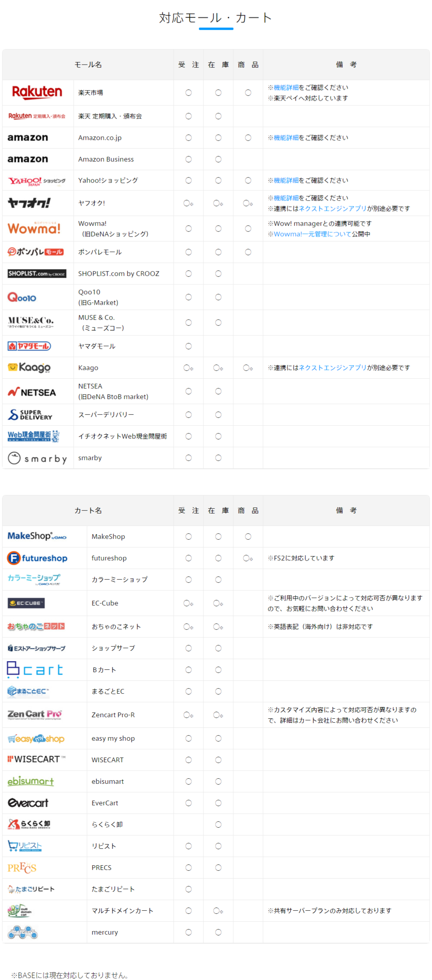The image size is (432, 980).
Task: Click the Web現金問屋街 logo
Action: [34, 436]
